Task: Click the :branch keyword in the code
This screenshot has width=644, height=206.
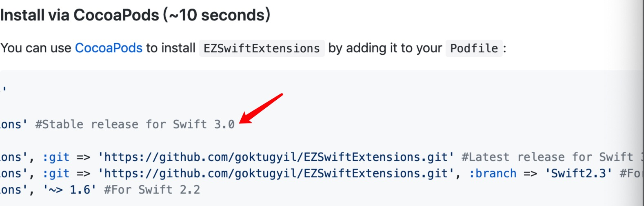Action: (x=493, y=173)
